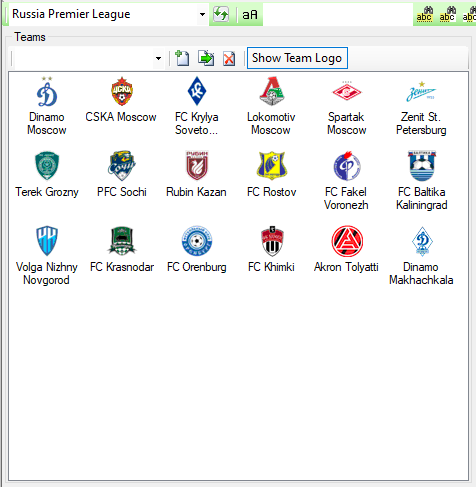
Task: Select the Dinamo Makhachkala diamond logo
Action: point(422,241)
